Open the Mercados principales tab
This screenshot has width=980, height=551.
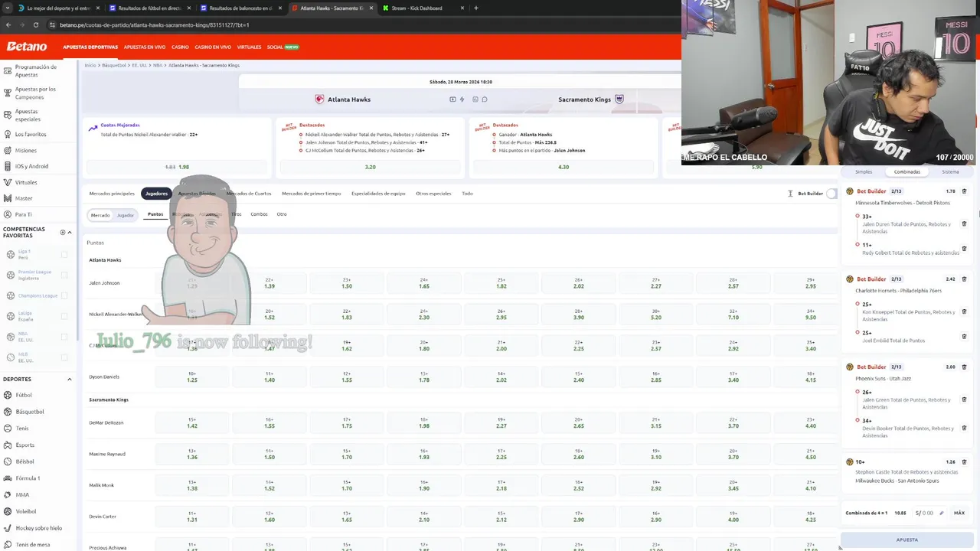click(112, 194)
